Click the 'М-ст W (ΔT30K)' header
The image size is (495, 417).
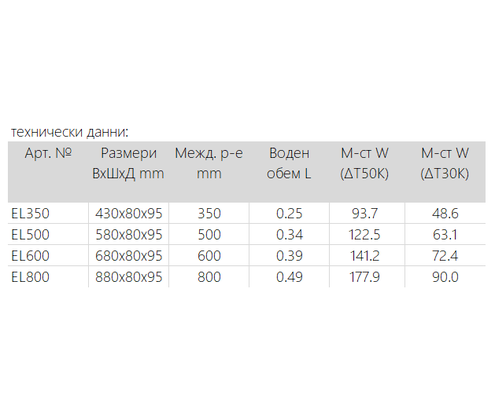point(445,163)
